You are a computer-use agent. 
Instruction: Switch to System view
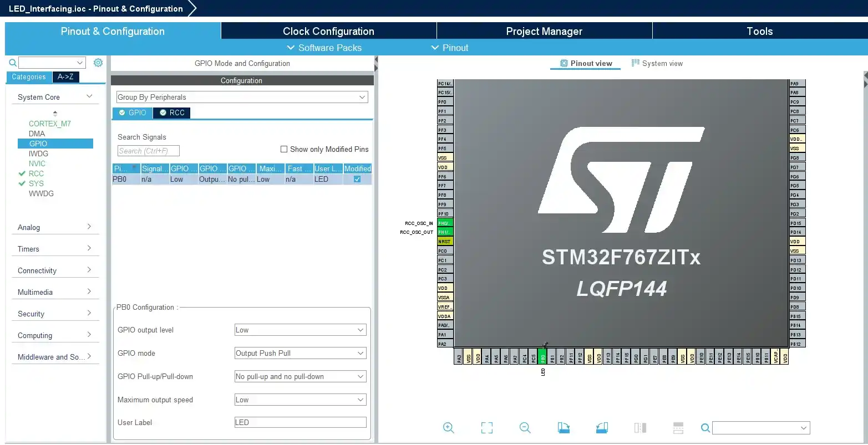(x=657, y=63)
